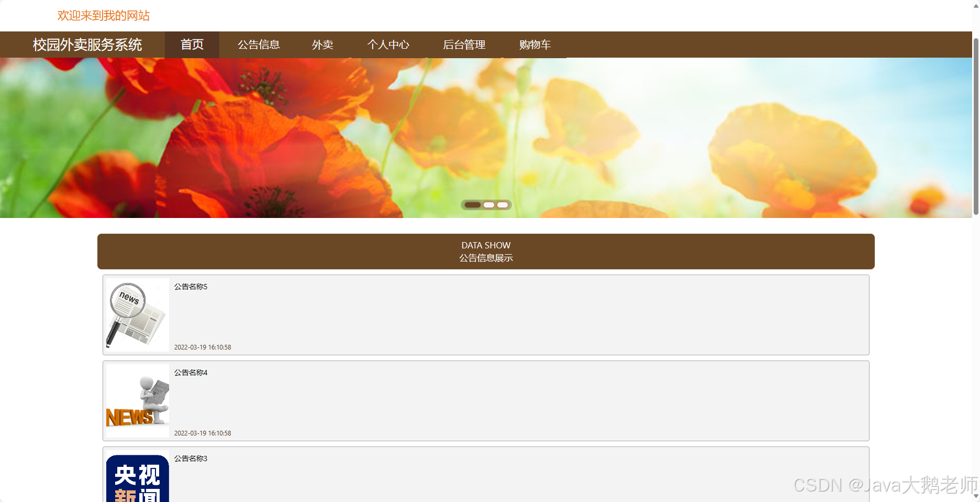Open the 公告名称4 announcement title
Viewport: 980px width, 502px height.
(x=191, y=373)
